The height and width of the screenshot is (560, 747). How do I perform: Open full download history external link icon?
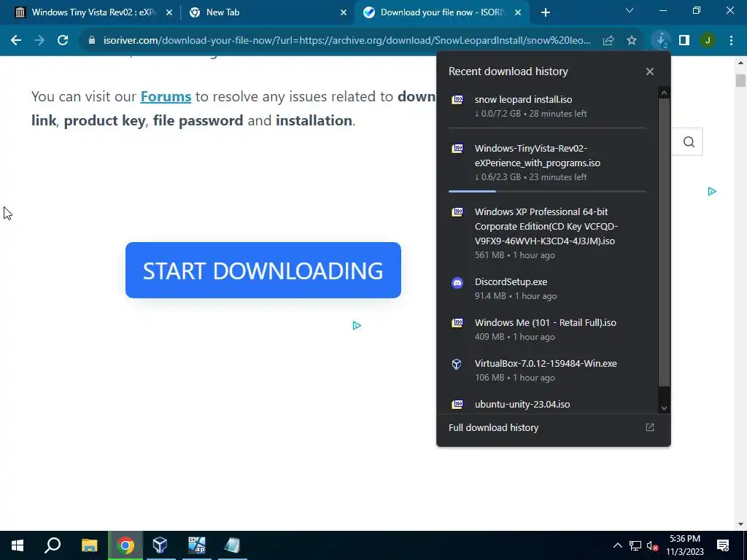[x=650, y=427]
